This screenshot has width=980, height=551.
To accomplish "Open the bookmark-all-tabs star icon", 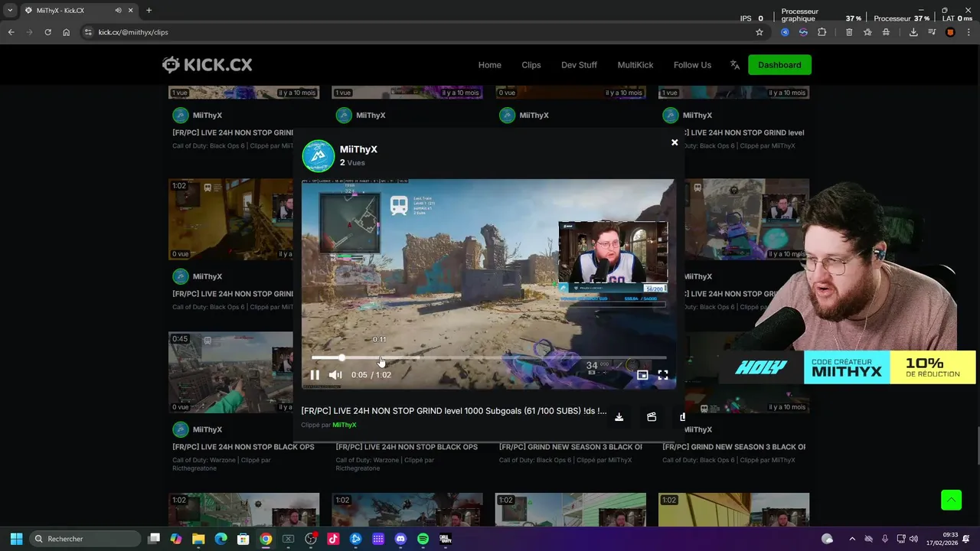I will tap(867, 32).
